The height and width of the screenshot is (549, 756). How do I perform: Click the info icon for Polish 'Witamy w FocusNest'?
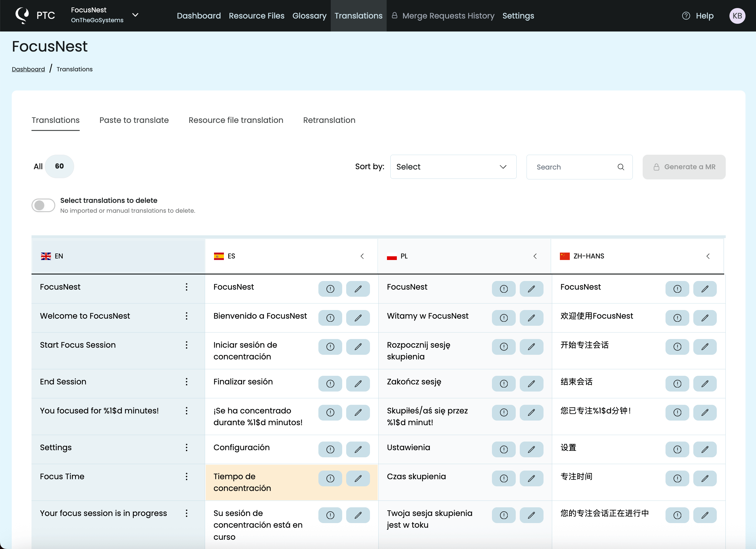click(503, 318)
